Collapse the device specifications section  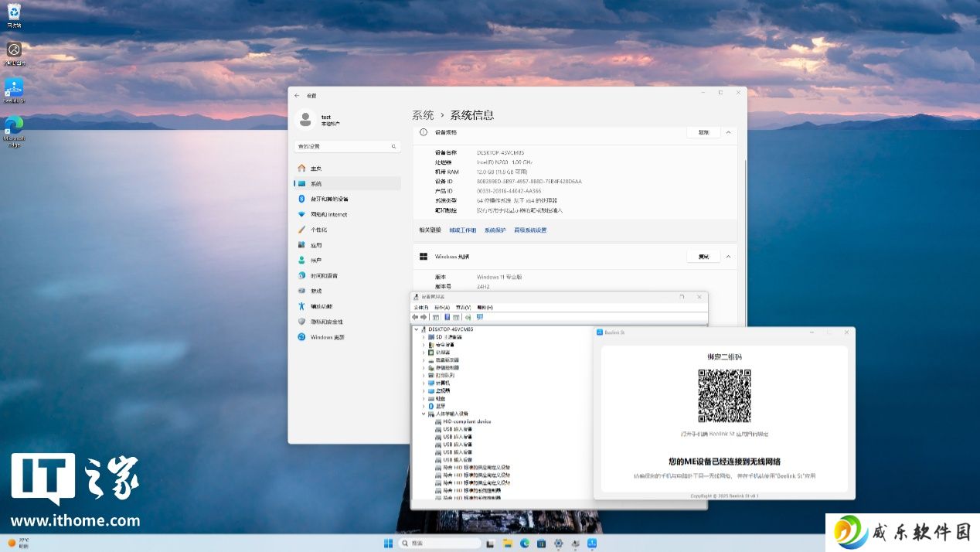728,132
